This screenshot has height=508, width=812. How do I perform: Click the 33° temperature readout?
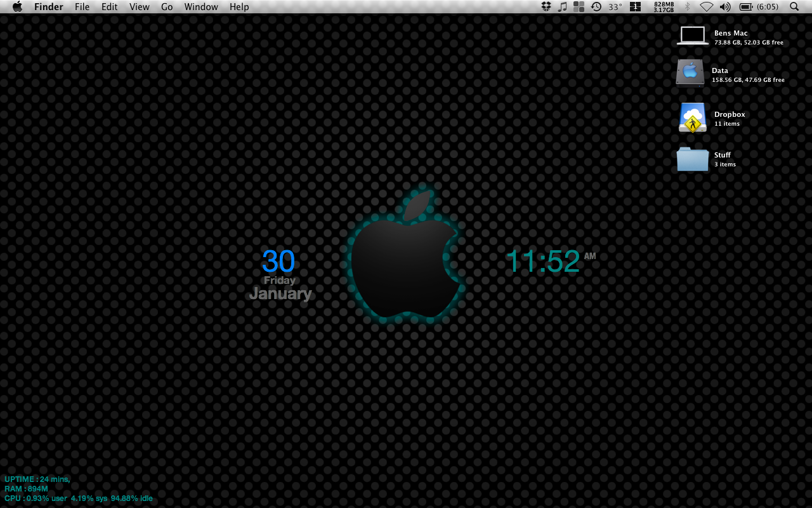615,7
